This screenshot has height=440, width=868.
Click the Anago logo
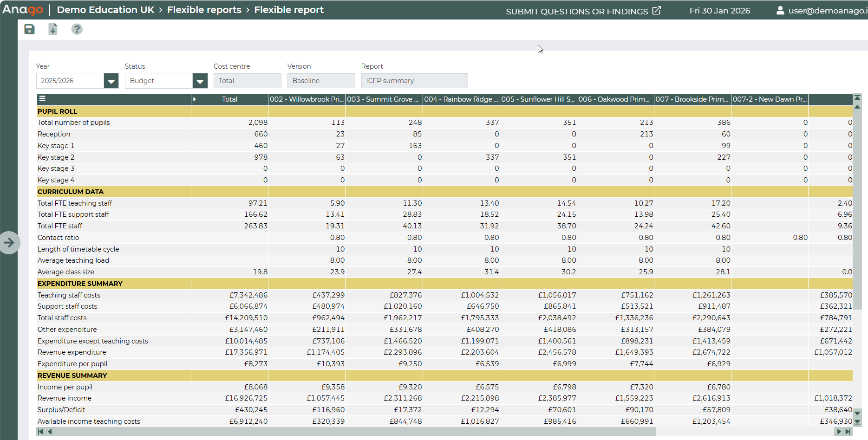point(23,10)
